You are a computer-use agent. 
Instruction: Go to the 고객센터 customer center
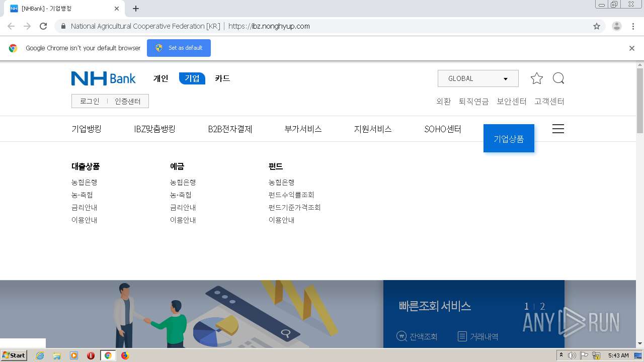(549, 101)
